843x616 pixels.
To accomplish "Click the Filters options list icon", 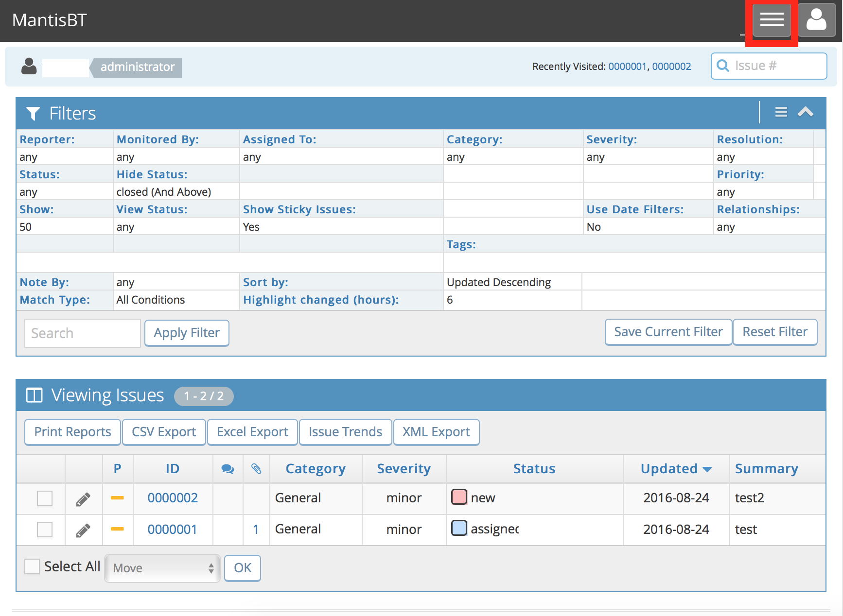I will pyautogui.click(x=781, y=112).
